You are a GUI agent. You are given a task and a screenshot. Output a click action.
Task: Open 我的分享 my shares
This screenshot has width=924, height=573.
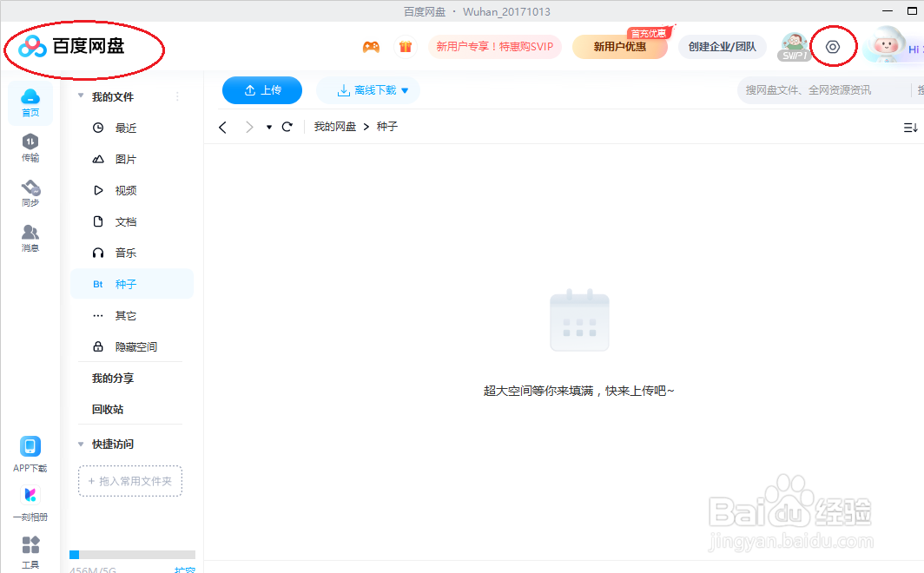pos(113,378)
